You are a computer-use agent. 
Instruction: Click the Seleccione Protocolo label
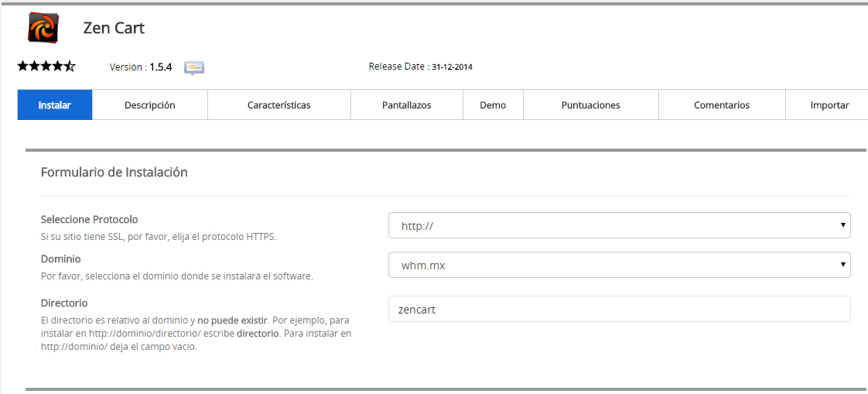tap(89, 220)
